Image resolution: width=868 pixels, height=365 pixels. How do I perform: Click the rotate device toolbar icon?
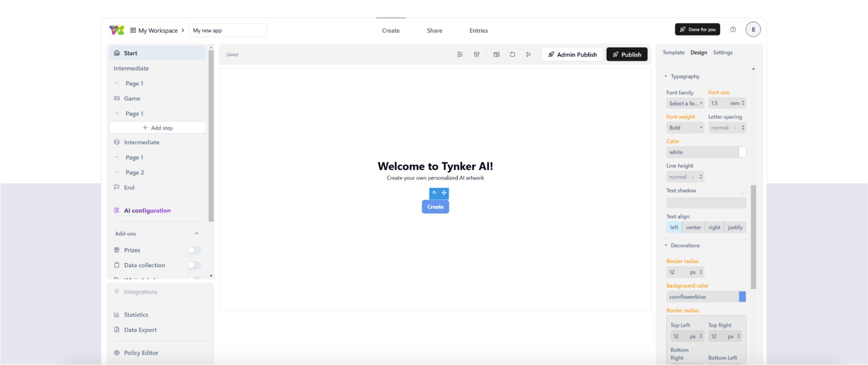click(513, 55)
